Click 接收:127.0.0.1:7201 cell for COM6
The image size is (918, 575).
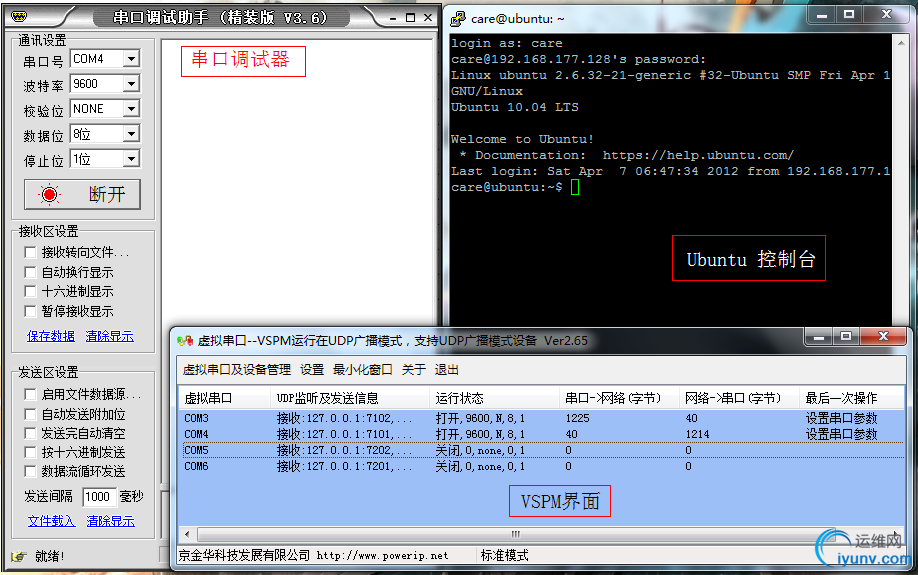[x=344, y=466]
